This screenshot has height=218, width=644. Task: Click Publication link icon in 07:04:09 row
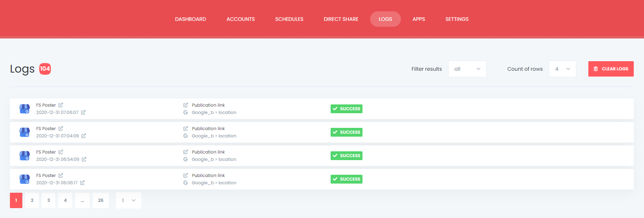(186, 129)
